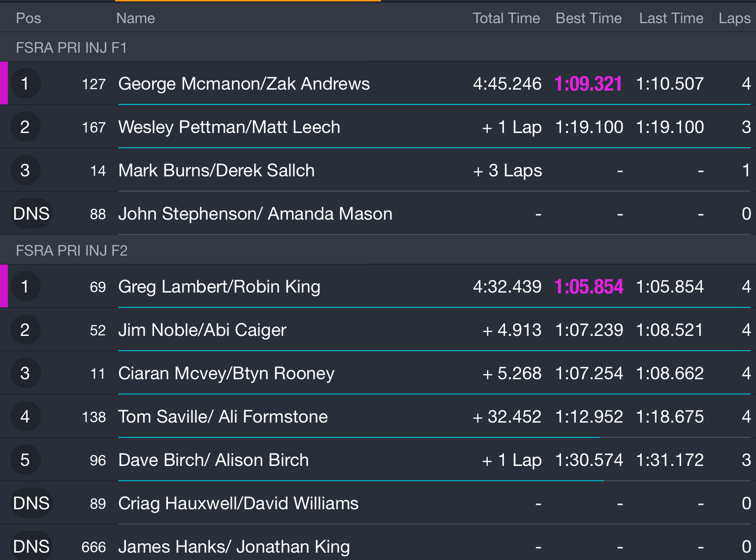Screen dimensions: 756x560
Task: Tap the FSRA PRI INJ F1 section header
Action: pos(71,48)
